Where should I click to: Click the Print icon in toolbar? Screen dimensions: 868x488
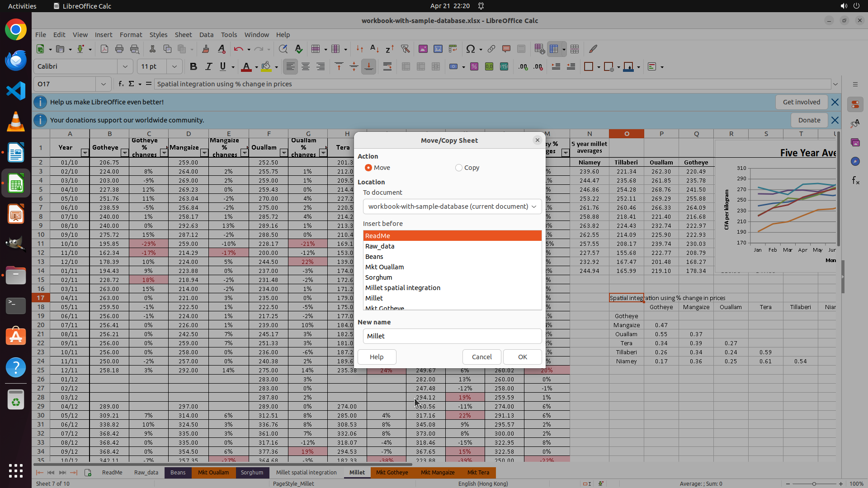pos(119,49)
